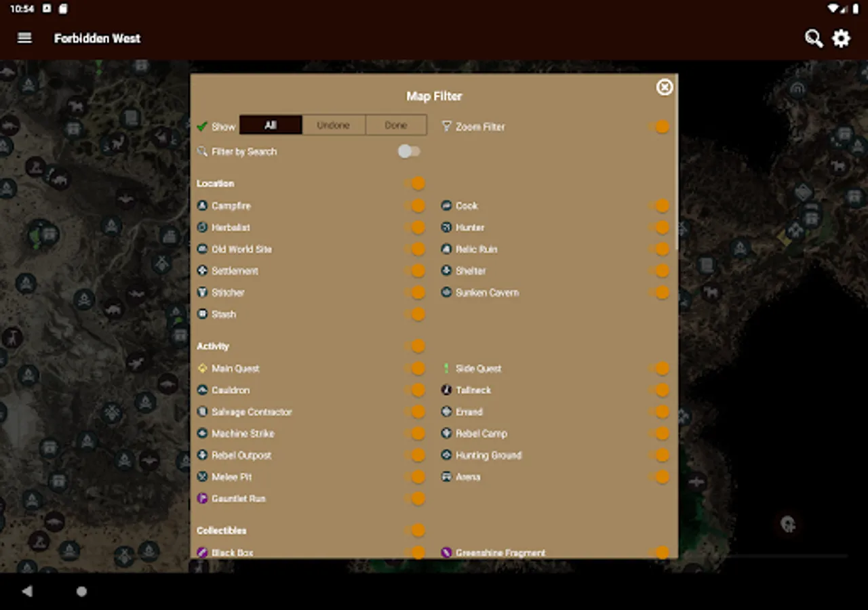Click the Errand icon
The image size is (868, 610).
pos(446,411)
